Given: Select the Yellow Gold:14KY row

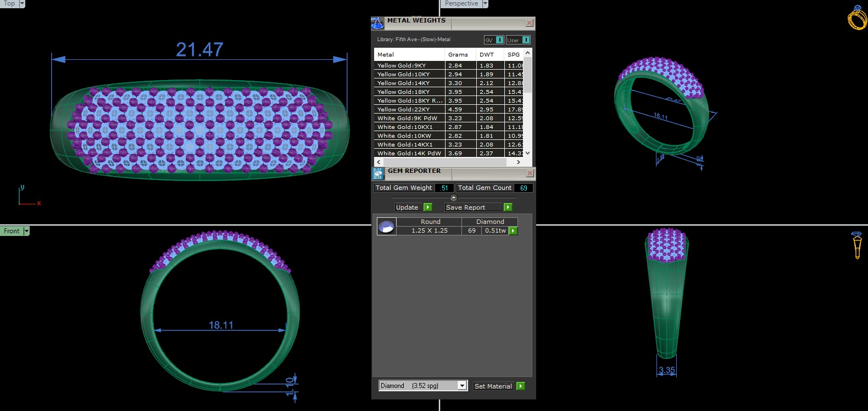Looking at the screenshot, I should [449, 83].
